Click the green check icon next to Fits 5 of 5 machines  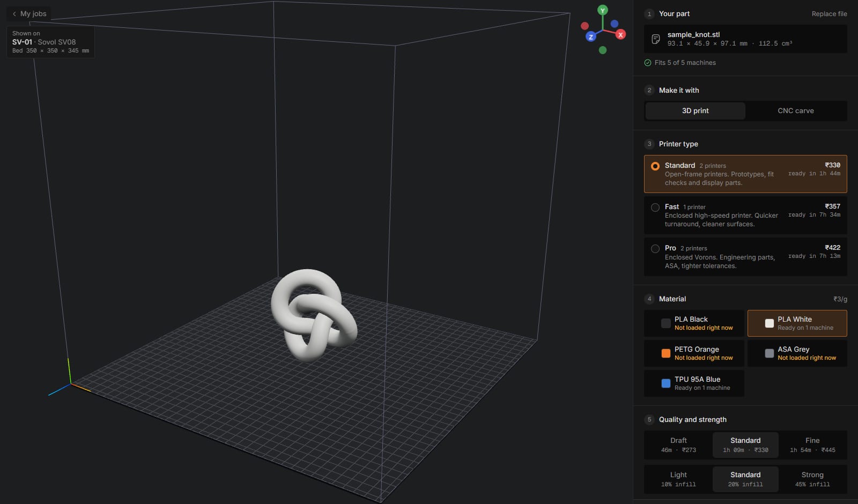coord(648,63)
